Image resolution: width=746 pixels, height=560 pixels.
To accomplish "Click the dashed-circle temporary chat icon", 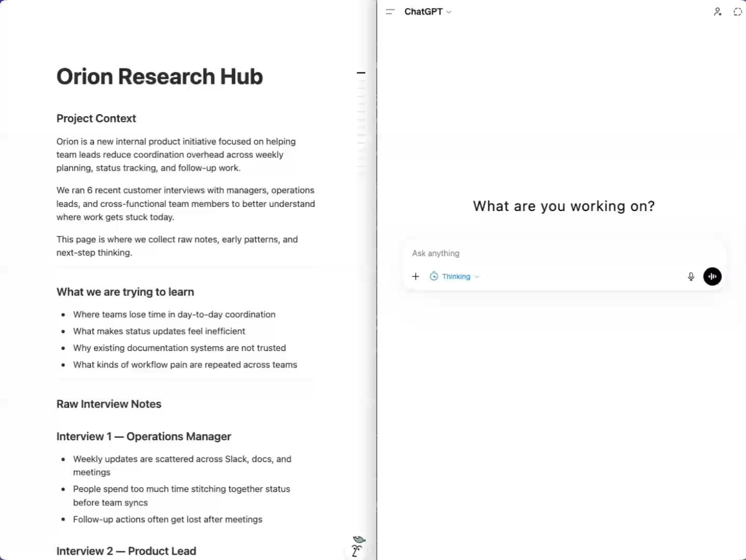I will [x=738, y=11].
